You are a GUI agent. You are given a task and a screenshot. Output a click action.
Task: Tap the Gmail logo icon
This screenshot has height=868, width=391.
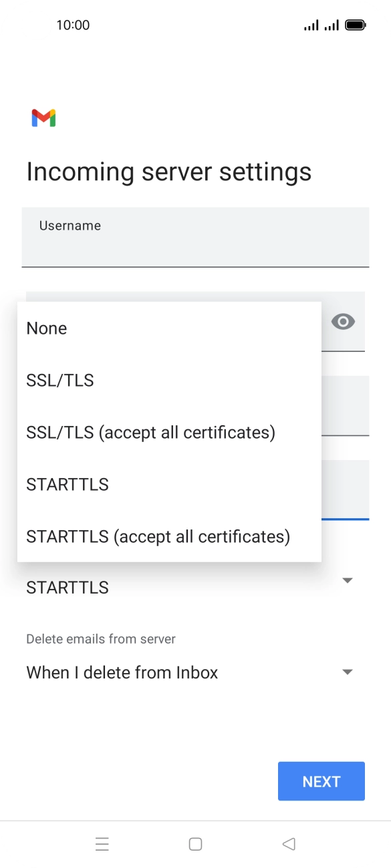coord(43,118)
